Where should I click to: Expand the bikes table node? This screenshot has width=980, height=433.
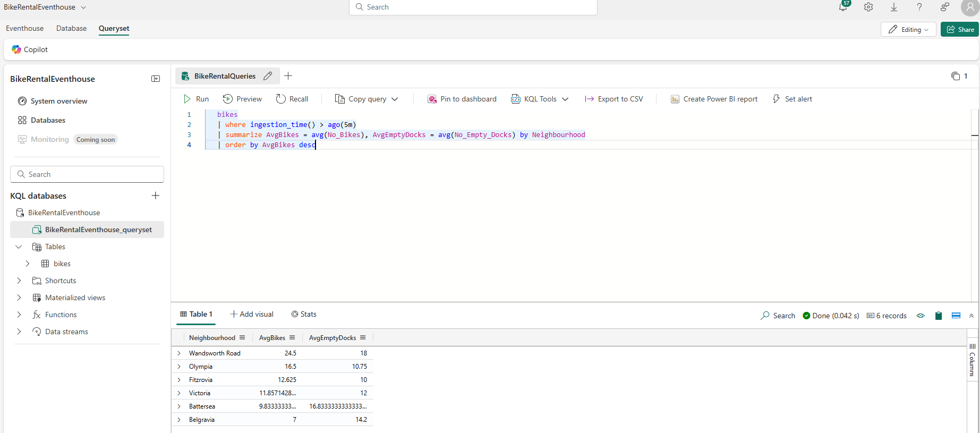pos(28,264)
